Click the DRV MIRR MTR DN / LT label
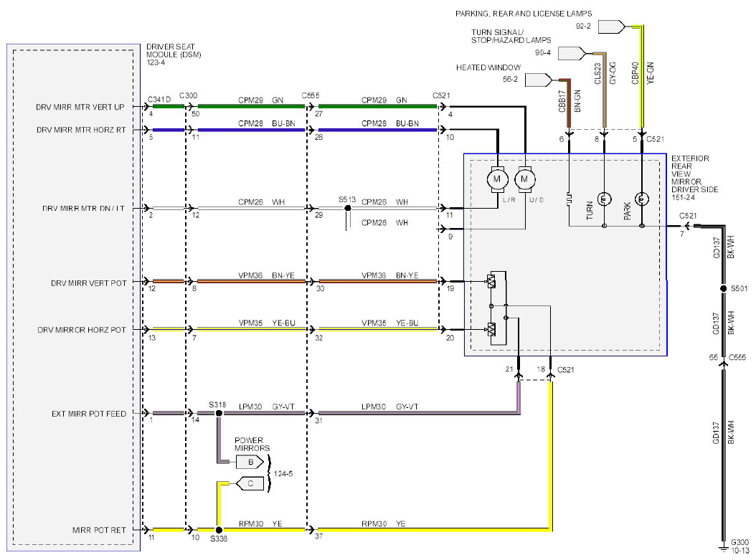 (x=83, y=209)
